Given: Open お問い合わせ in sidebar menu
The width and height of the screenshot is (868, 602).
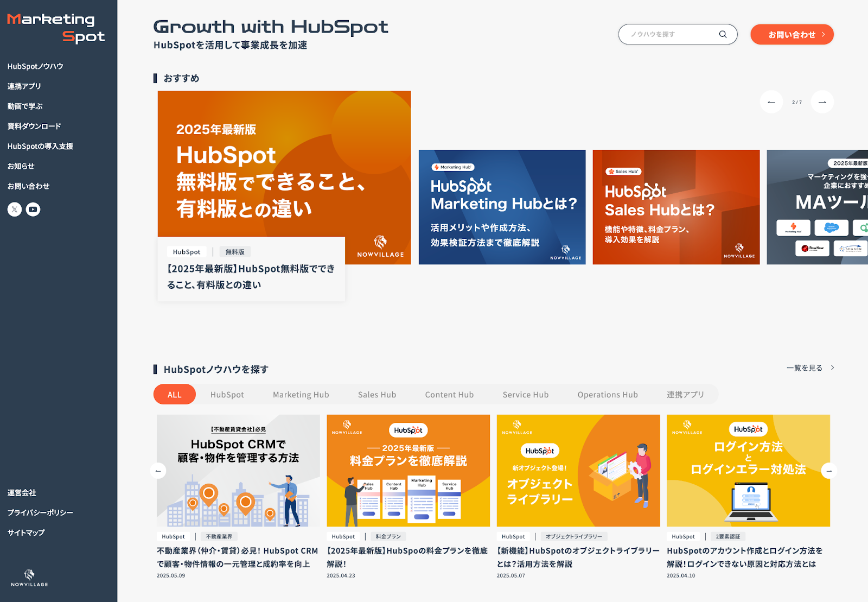Looking at the screenshot, I should pyautogui.click(x=28, y=186).
